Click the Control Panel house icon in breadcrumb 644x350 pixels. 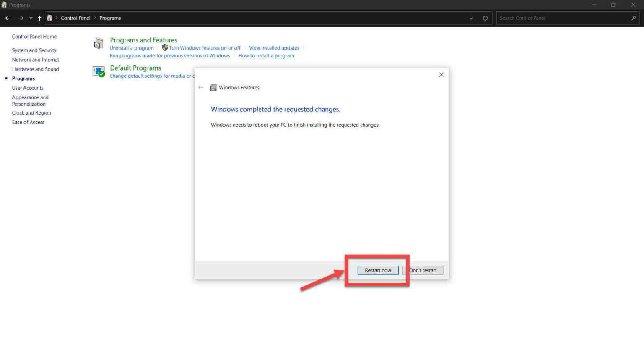coord(49,18)
